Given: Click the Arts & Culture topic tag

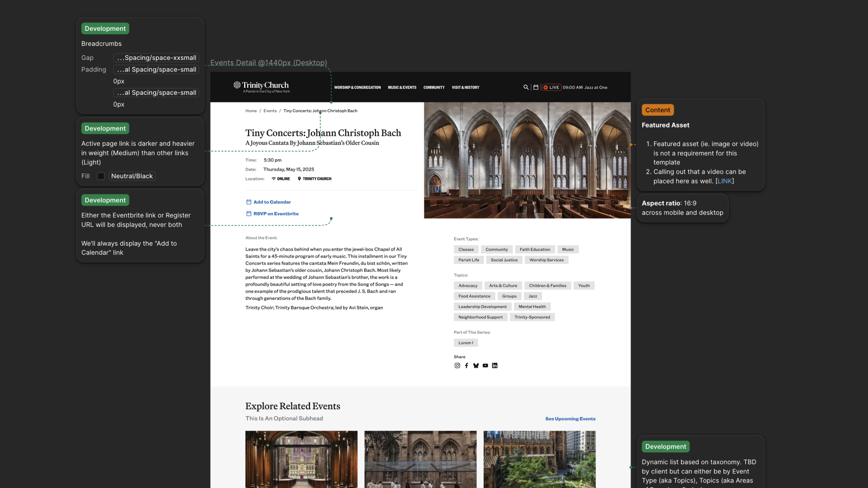Looking at the screenshot, I should [503, 286].
